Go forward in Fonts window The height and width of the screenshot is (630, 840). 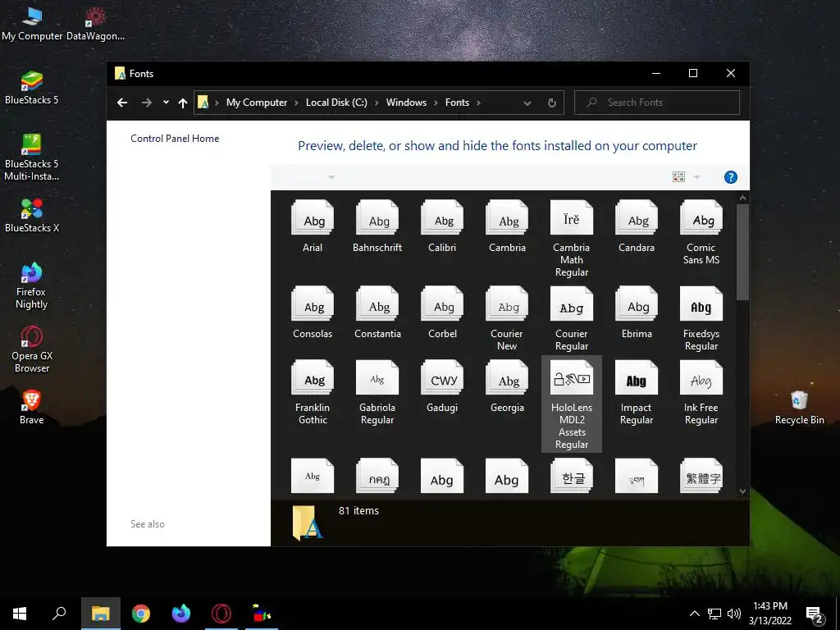(x=146, y=103)
